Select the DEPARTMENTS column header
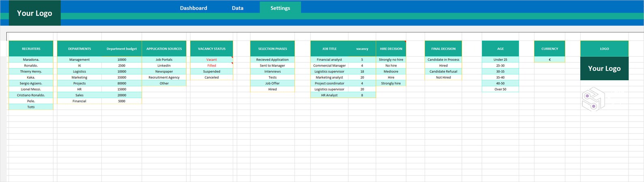644x182 pixels. pyautogui.click(x=79, y=49)
